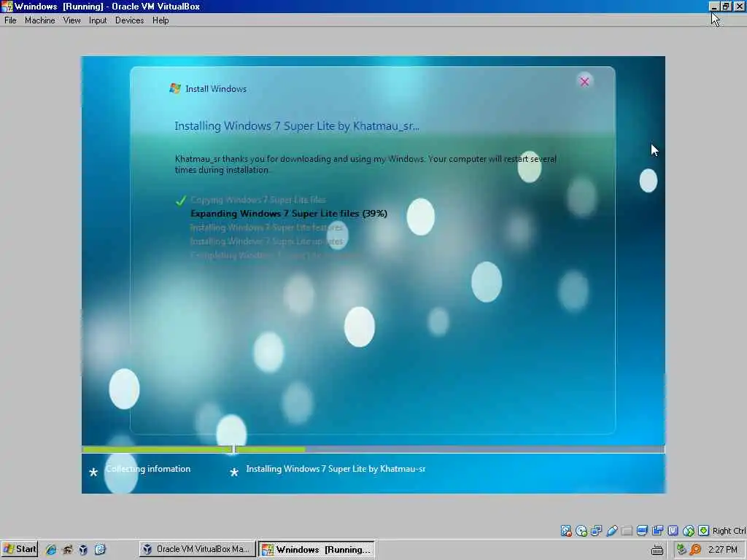Open the Machine menu
This screenshot has height=560, width=747.
coord(40,20)
